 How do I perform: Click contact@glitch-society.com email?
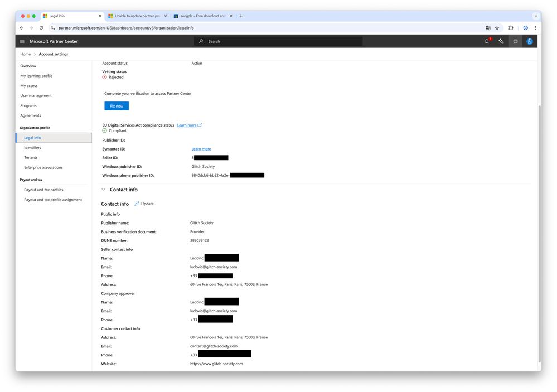(214, 346)
